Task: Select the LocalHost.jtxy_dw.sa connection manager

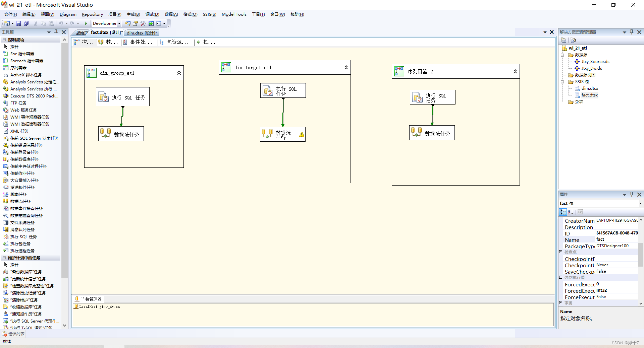Action: (97, 306)
